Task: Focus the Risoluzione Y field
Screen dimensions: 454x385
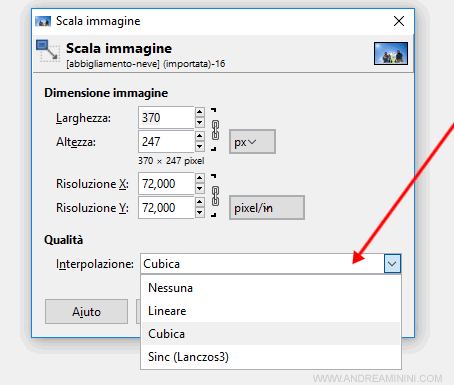Action: 166,207
